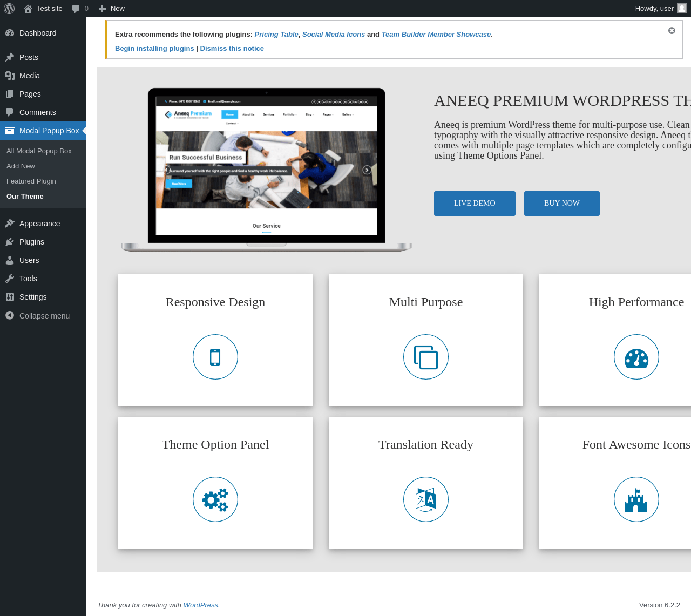Click the Multi Purpose copy icon
The height and width of the screenshot is (616, 691).
click(426, 357)
